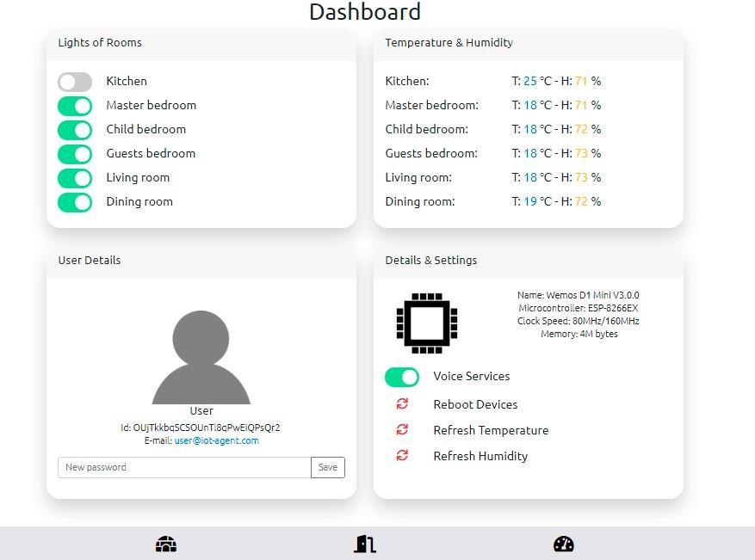Turn on the Kitchen light switch
755x560 pixels.
click(75, 82)
